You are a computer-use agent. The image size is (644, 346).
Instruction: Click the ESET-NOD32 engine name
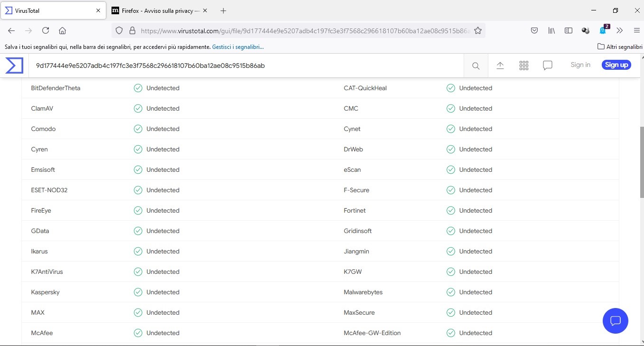point(49,190)
